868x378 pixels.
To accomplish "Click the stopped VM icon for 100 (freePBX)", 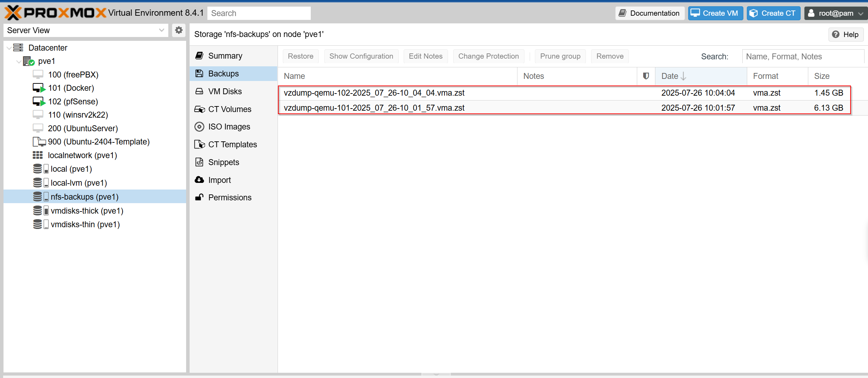I will [x=38, y=74].
